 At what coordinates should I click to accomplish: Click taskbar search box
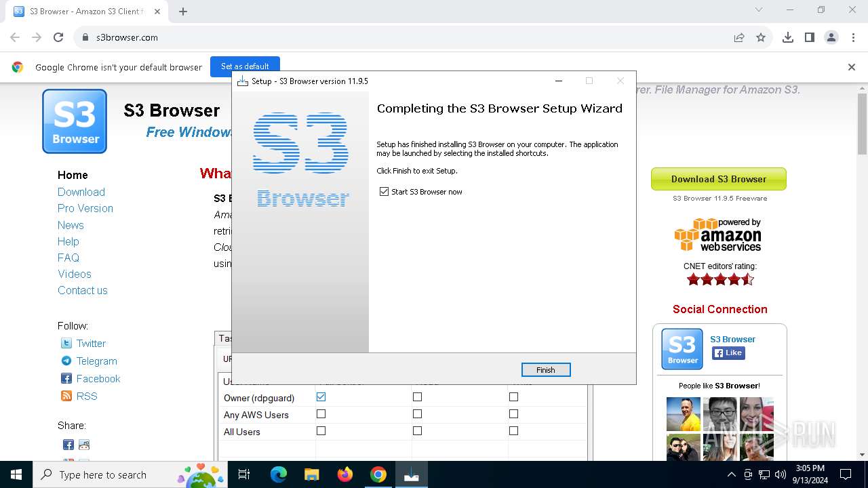pyautogui.click(x=130, y=474)
